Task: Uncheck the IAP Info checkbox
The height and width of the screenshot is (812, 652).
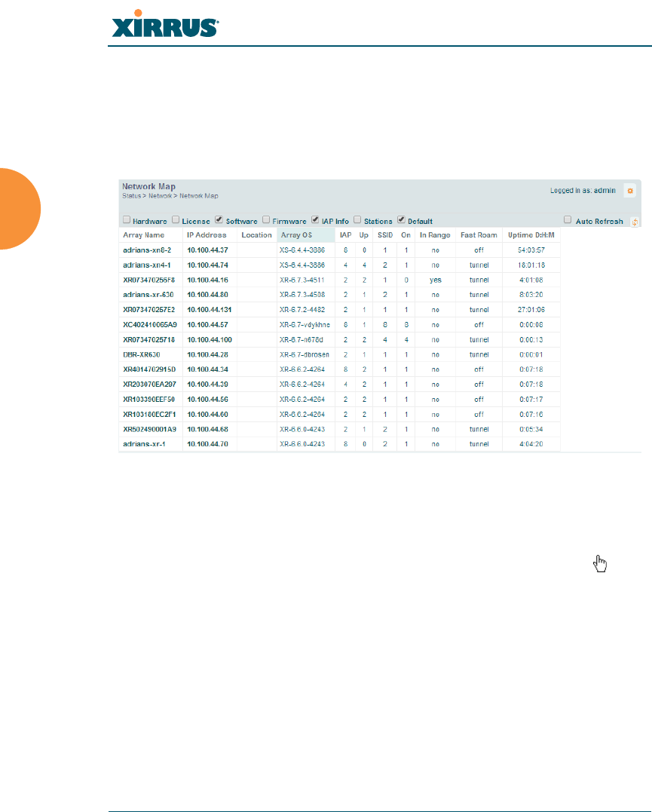Action: [315, 219]
